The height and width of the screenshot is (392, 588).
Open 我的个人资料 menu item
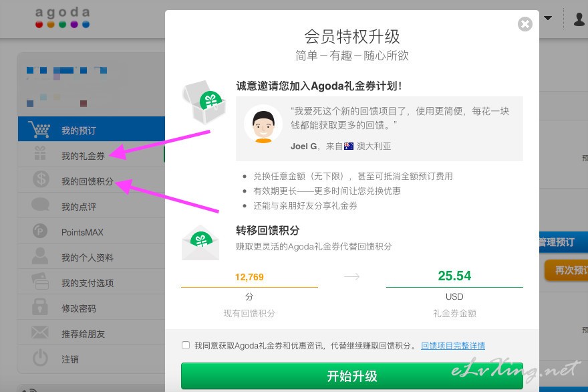(91, 257)
